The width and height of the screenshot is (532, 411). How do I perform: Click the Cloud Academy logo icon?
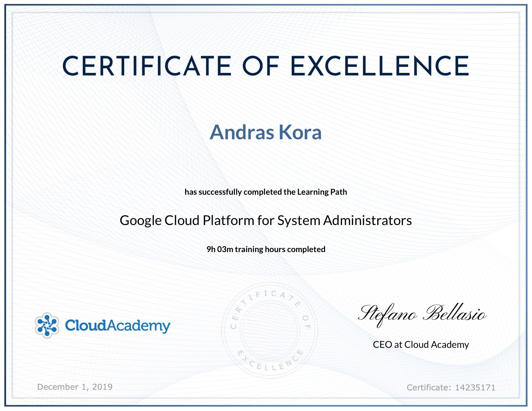tap(47, 325)
